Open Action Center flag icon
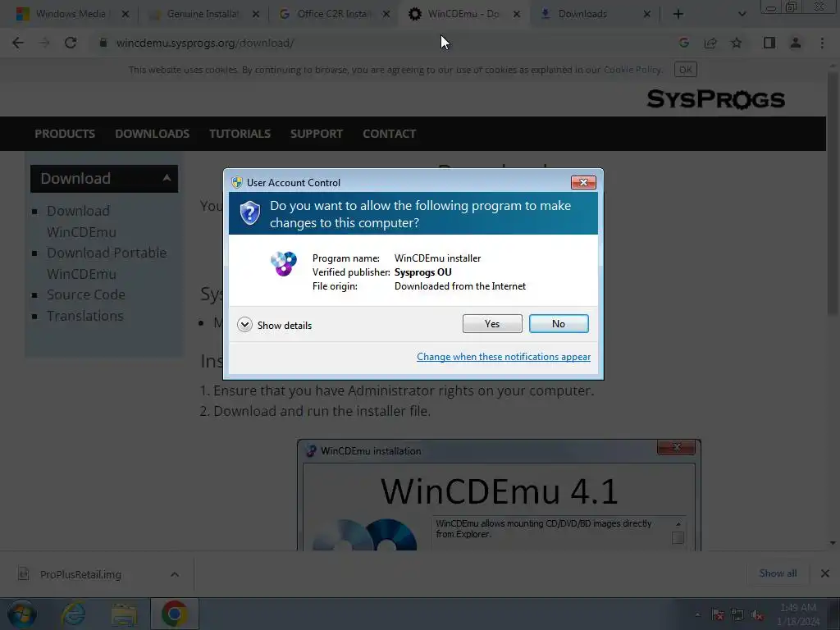Image resolution: width=840 pixels, height=630 pixels. 718,614
